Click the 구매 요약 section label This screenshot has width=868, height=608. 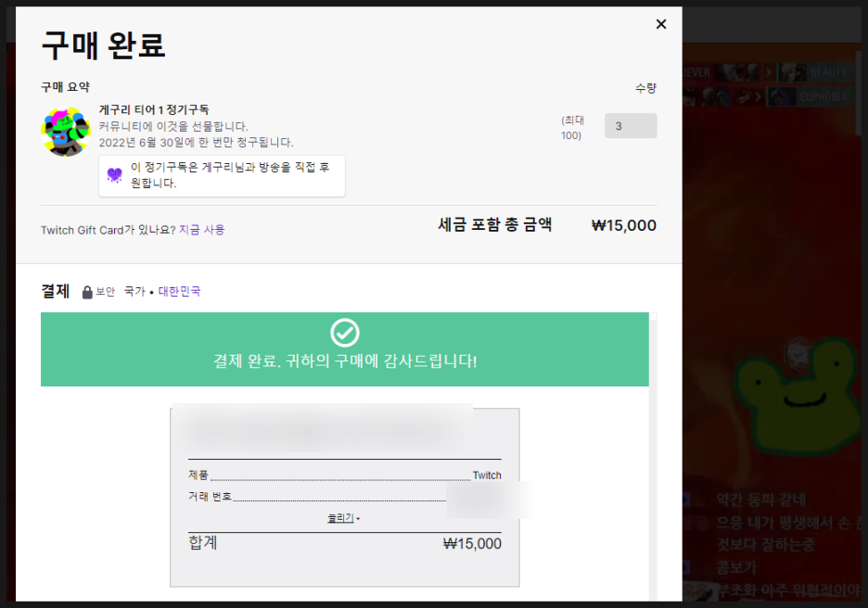(x=65, y=87)
